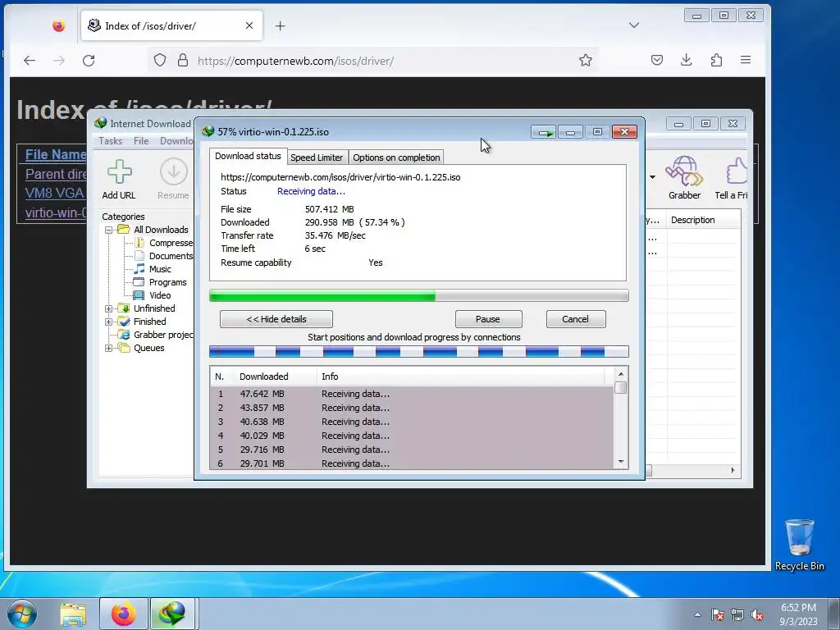Viewport: 840px width, 630px height.
Task: Expand the Queues category node
Action: 109,348
